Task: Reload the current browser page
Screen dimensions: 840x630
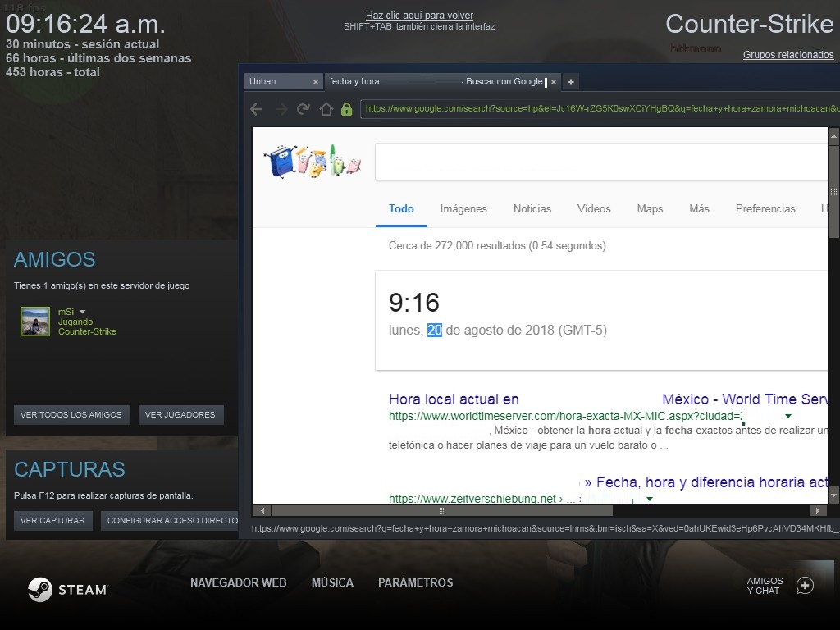Action: point(304,109)
